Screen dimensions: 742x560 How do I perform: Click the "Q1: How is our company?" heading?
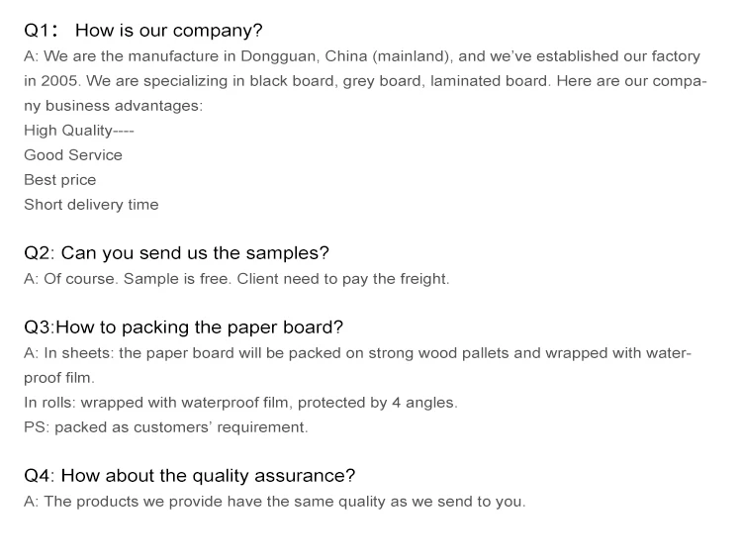click(143, 31)
